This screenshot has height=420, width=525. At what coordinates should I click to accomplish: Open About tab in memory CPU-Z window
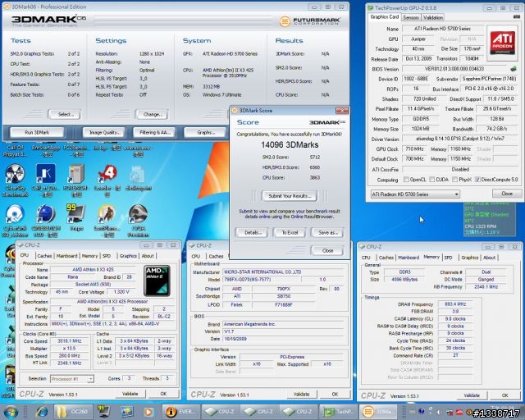[489, 258]
